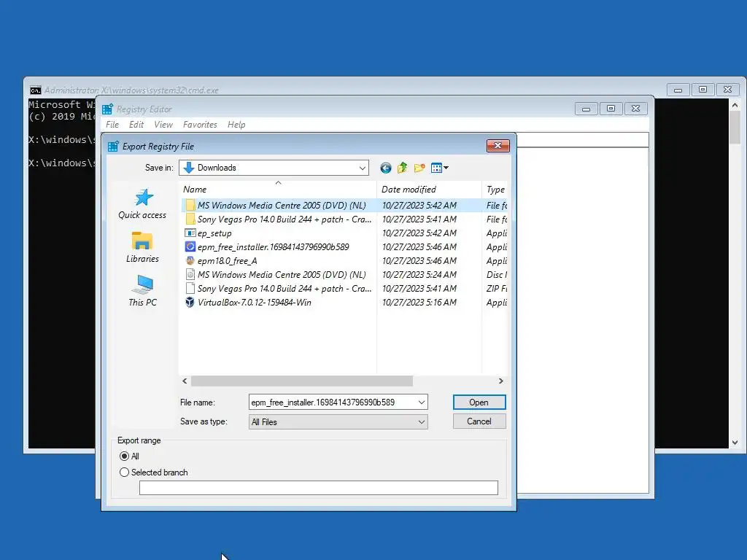Minimize the cmd.exe window
This screenshot has width=747, height=560.
coord(678,90)
